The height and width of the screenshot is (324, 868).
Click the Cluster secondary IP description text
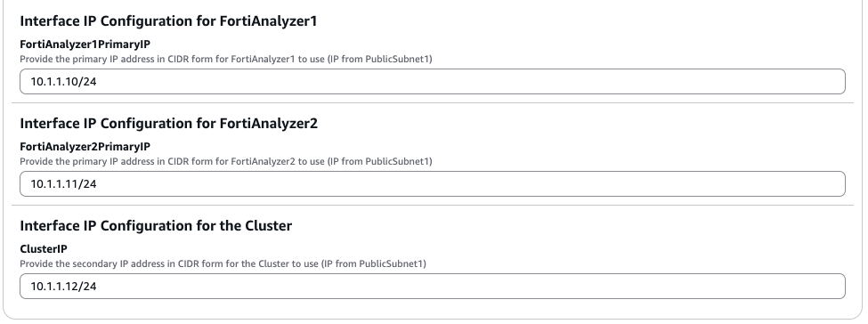pyautogui.click(x=223, y=263)
